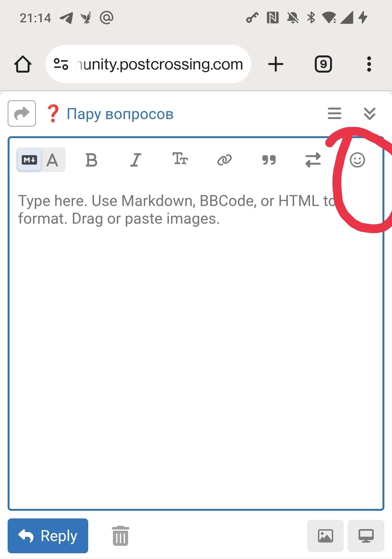Open the emoji picker smiley icon
The height and width of the screenshot is (559, 392).
click(357, 160)
